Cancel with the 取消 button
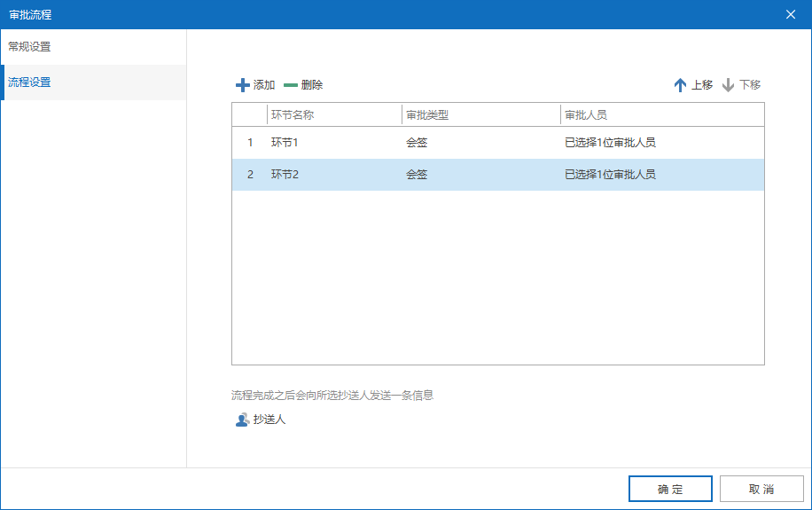The height and width of the screenshot is (510, 812). coord(761,489)
